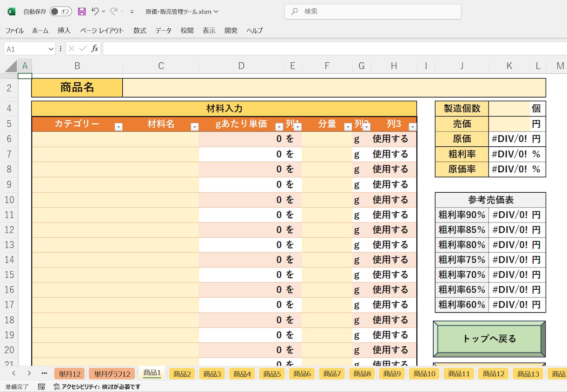Click the 粗利率90% cell
The image size is (567, 392).
point(462,215)
